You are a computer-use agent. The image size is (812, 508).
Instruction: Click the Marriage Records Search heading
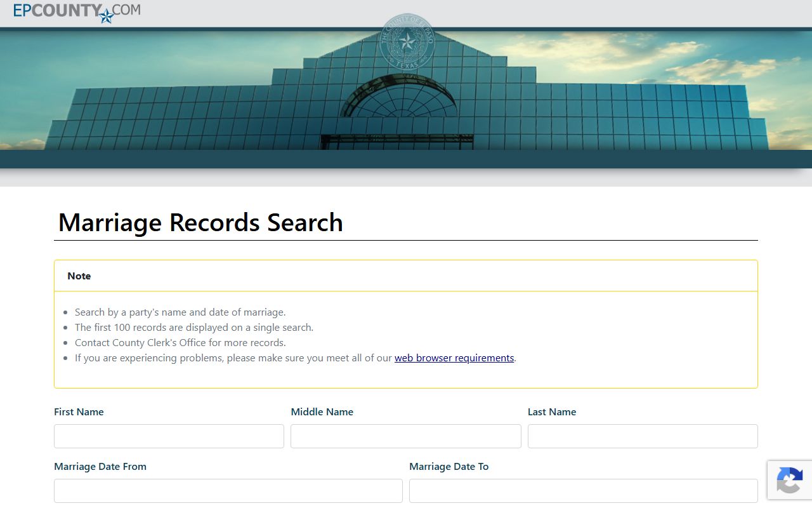tap(200, 222)
